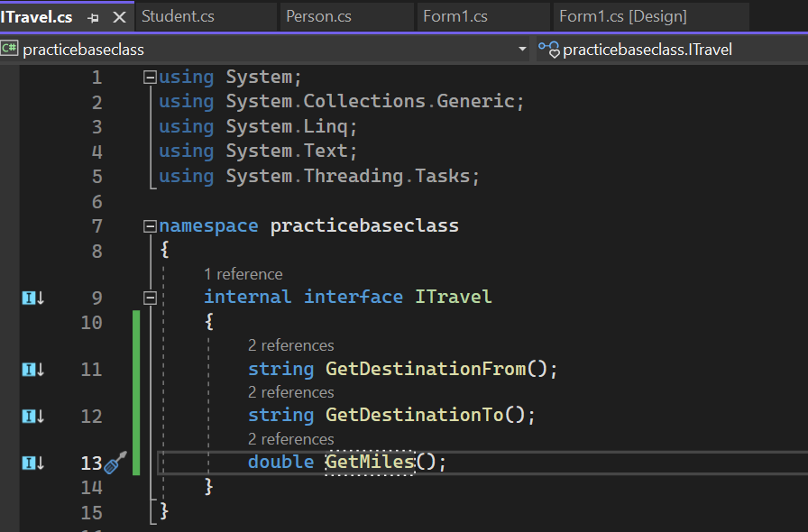
Task: Click the implemented-by glyph beside ITravel interface
Action: (x=32, y=297)
